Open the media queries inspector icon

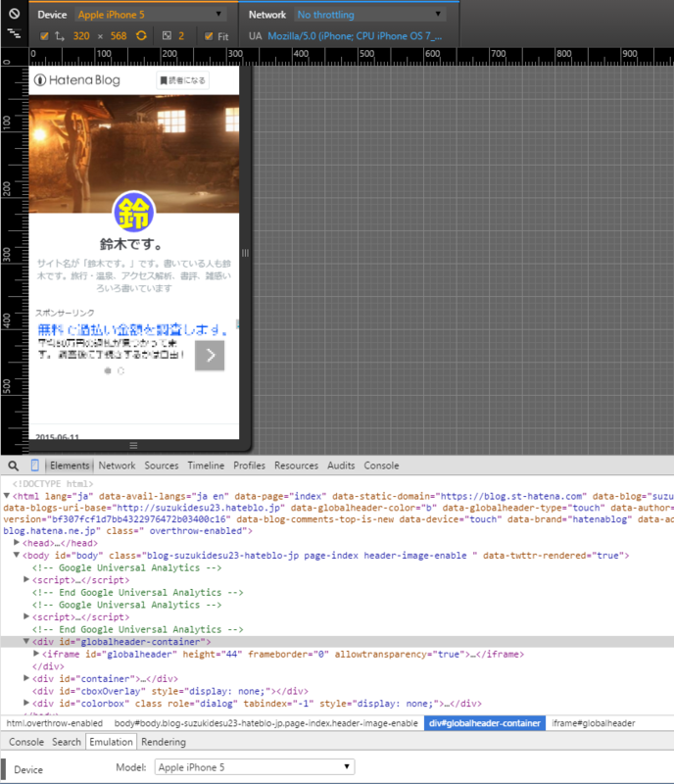14,33
